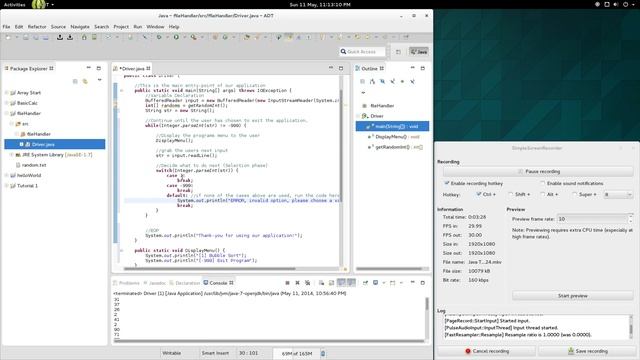640x360 pixels.
Task: Collapse the fileHandler project
Action: 7,113
